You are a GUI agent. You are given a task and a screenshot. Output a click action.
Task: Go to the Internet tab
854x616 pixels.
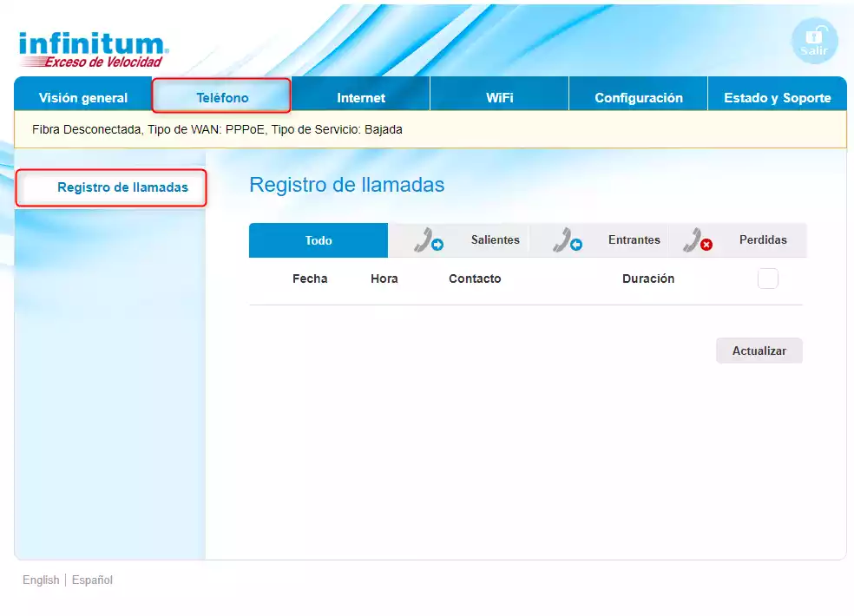361,98
